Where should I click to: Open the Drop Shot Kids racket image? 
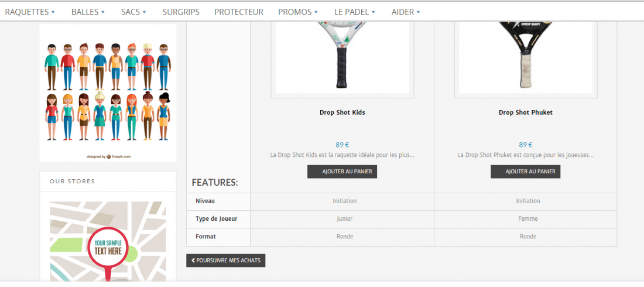coord(342,57)
